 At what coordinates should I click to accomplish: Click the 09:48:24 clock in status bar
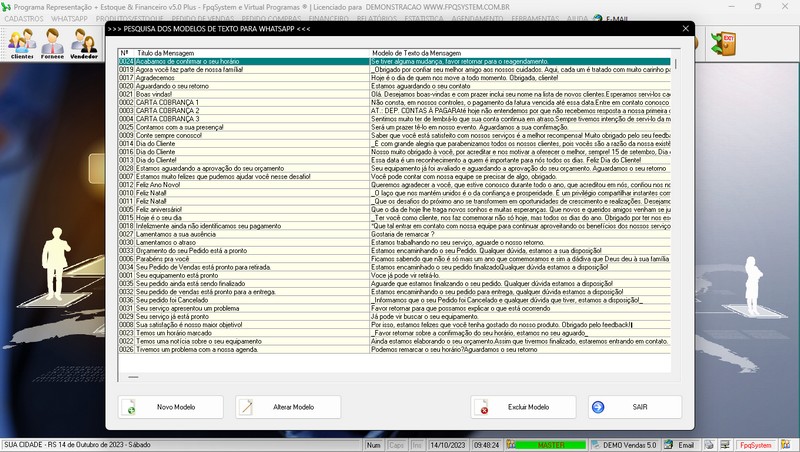point(486,445)
